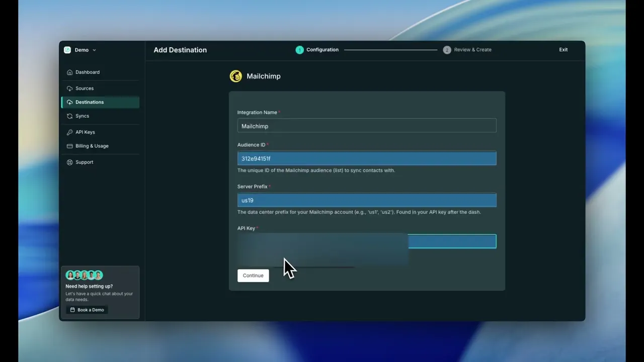The width and height of the screenshot is (644, 362).
Task: Click the Review & Create step 2 indicator
Action: (447, 50)
